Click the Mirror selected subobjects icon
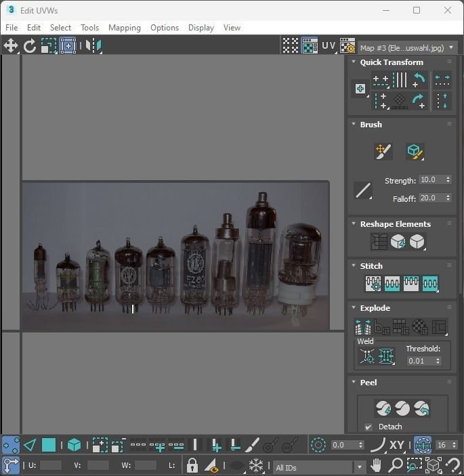 (x=93, y=46)
